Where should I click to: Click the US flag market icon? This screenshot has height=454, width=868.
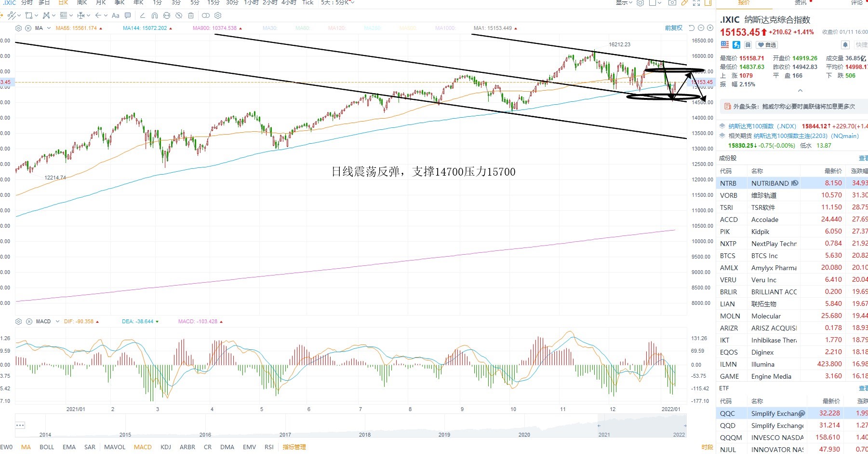[725, 45]
